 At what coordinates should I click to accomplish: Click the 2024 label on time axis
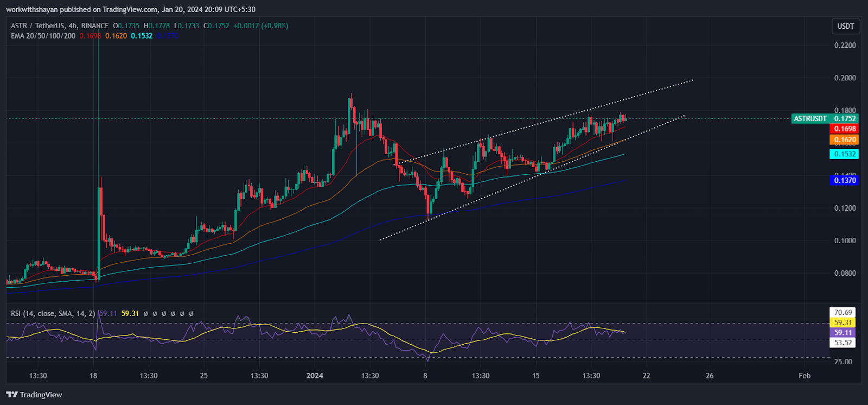click(315, 376)
